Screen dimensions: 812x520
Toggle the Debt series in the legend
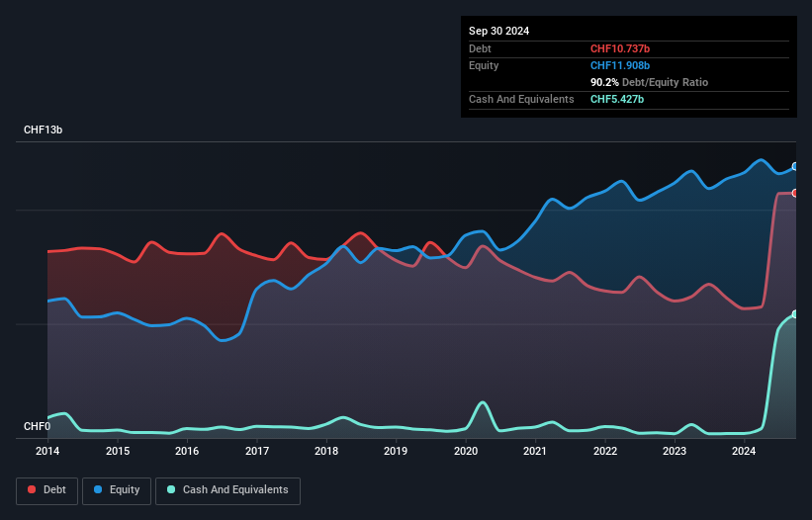pyautogui.click(x=47, y=490)
